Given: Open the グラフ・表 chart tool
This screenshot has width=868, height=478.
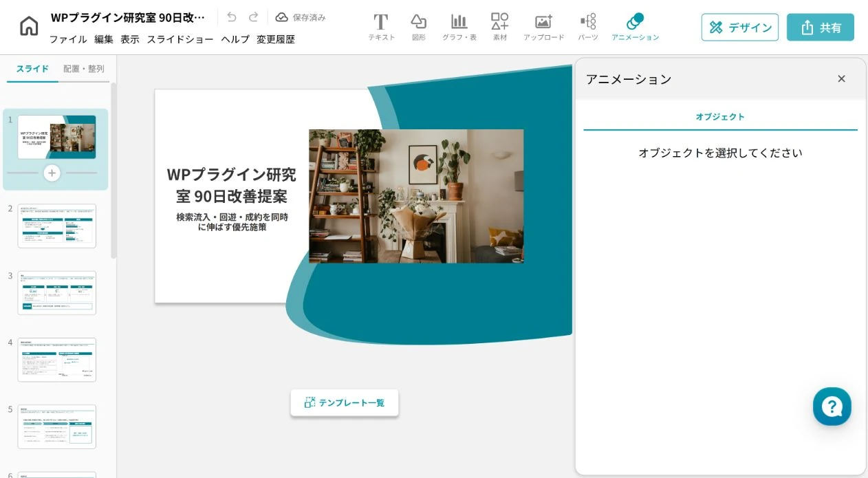Looking at the screenshot, I should (459, 28).
